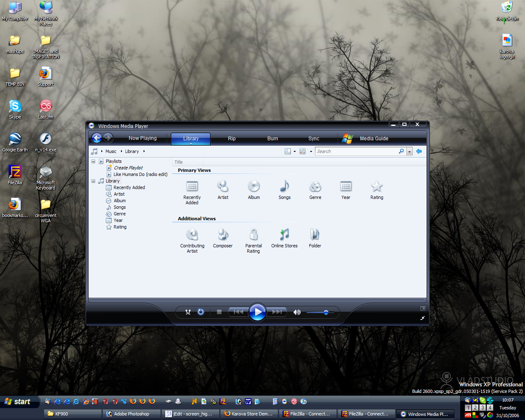Switch to compact mode in Media Player
The height and width of the screenshot is (420, 525).
point(422,318)
